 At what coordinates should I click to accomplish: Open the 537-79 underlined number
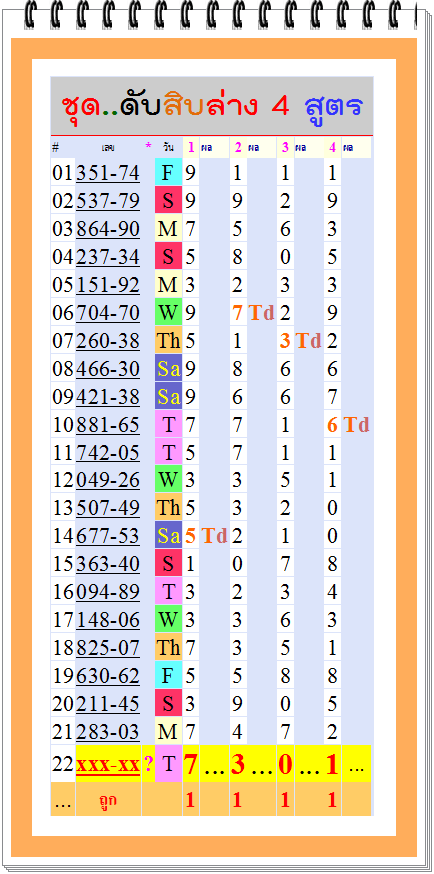(x=108, y=201)
